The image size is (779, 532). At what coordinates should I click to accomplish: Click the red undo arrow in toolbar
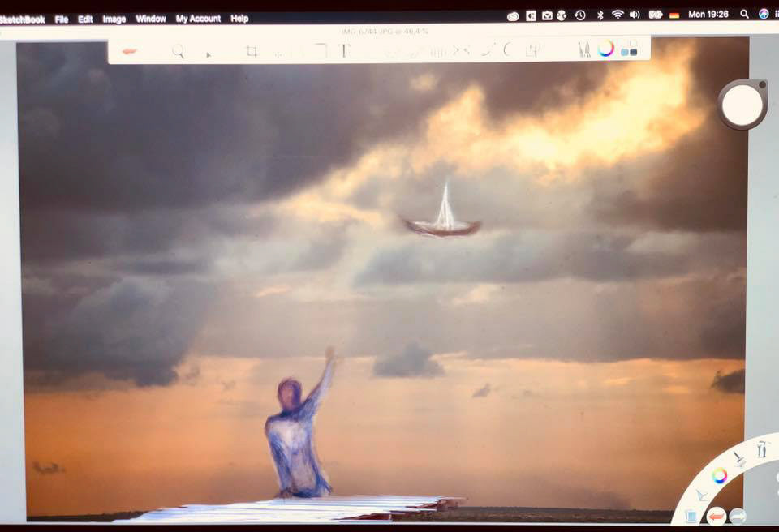click(x=129, y=51)
